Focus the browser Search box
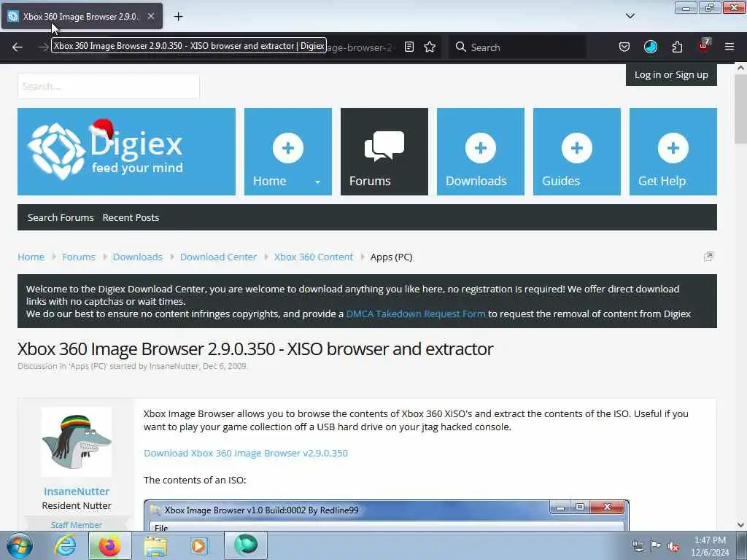Viewport: 747px width, 560px height. pos(517,47)
